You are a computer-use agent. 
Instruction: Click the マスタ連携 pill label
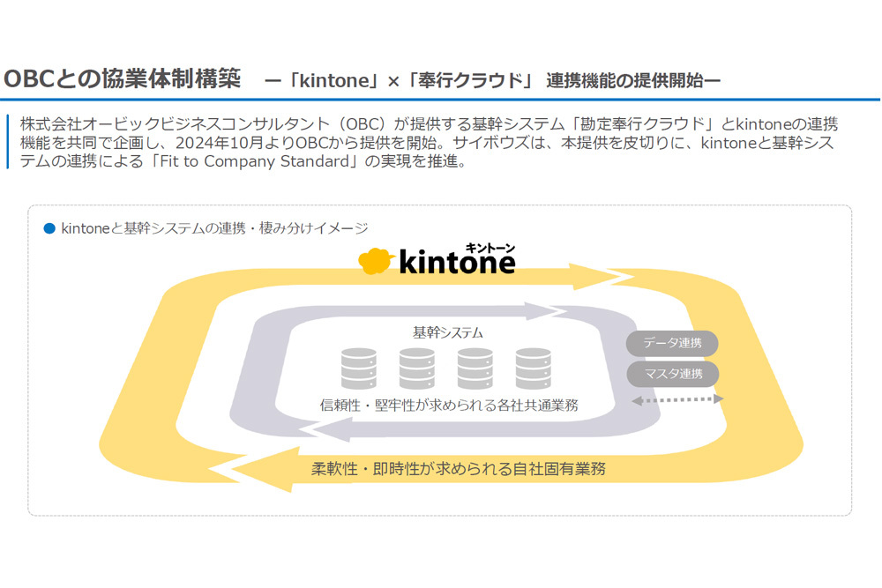[x=673, y=374]
